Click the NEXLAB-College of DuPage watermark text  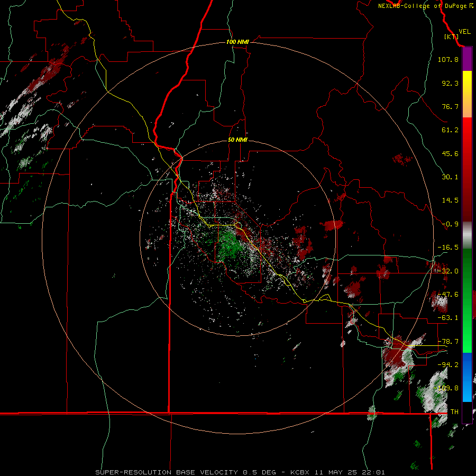(426, 6)
